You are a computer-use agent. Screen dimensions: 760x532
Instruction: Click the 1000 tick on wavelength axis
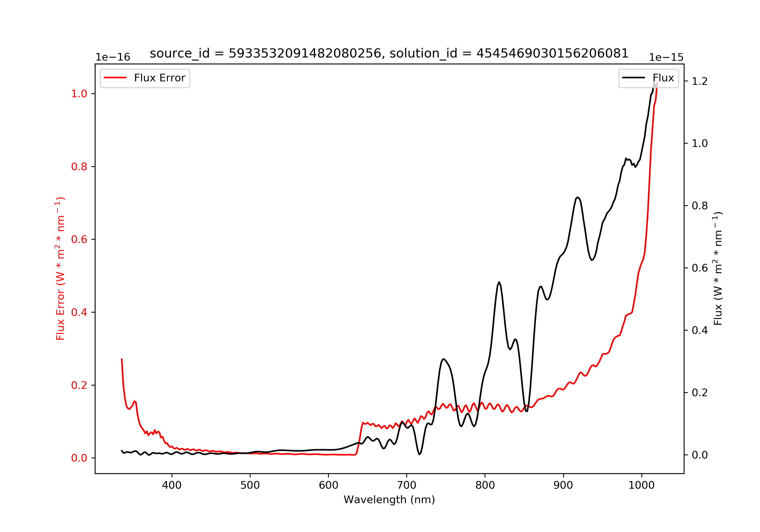click(x=641, y=485)
